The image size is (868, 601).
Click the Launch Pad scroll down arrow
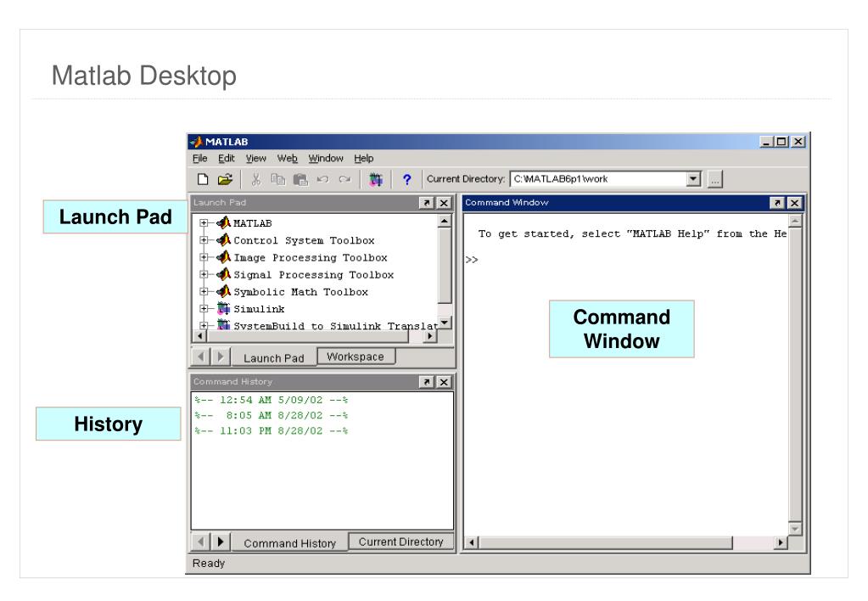point(445,322)
